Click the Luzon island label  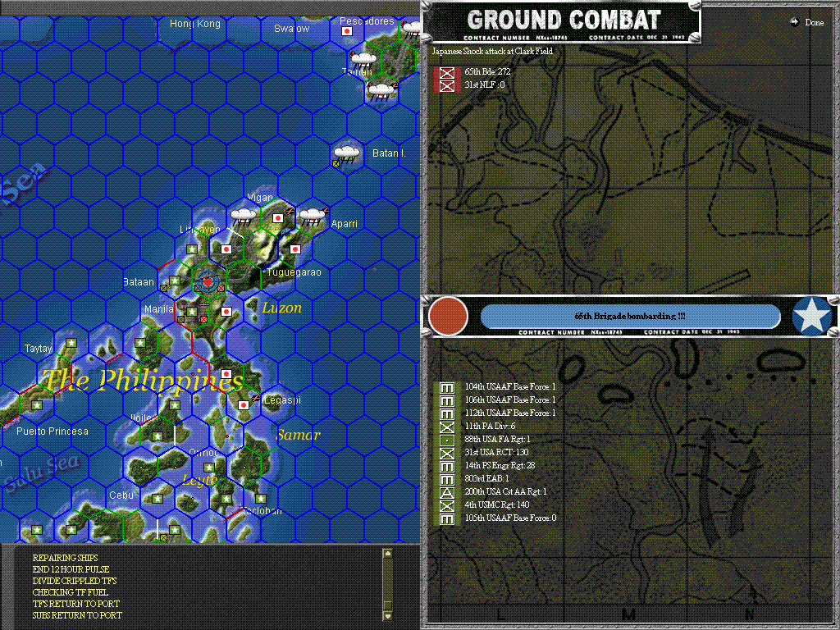tap(282, 308)
